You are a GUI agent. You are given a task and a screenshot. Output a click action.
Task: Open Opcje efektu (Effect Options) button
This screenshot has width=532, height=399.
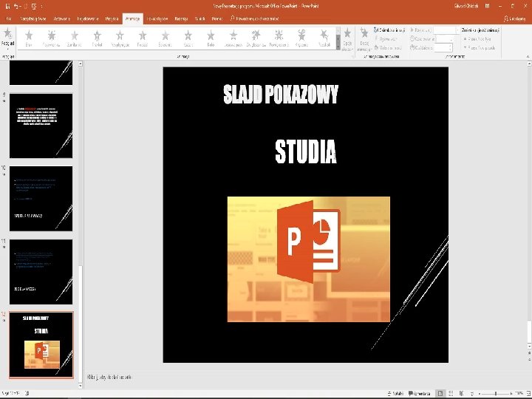click(347, 39)
